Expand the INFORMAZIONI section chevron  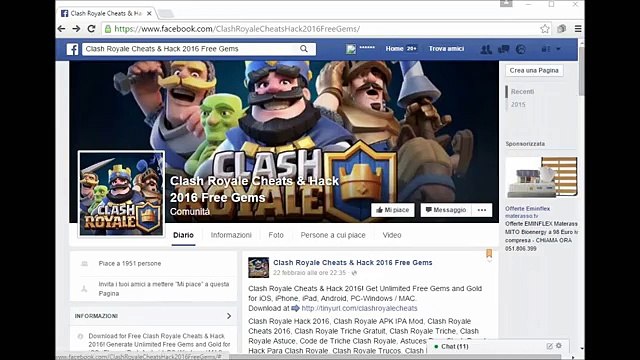pos(229,316)
